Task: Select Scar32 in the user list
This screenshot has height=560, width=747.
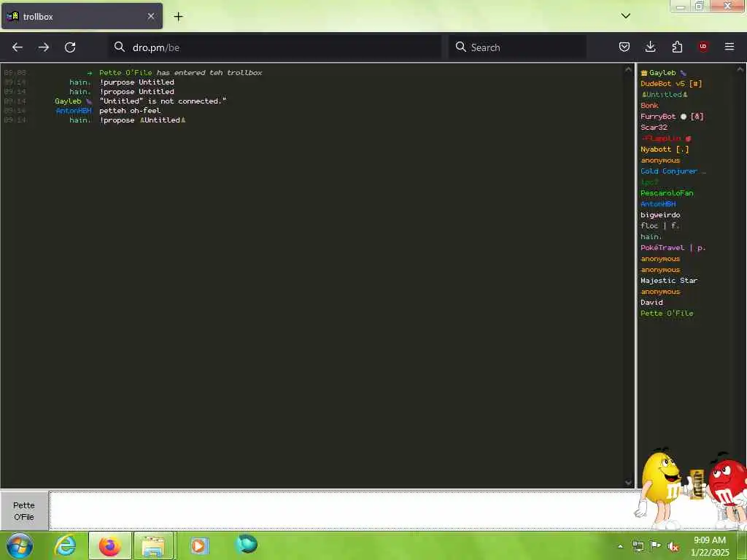Action: tap(654, 128)
